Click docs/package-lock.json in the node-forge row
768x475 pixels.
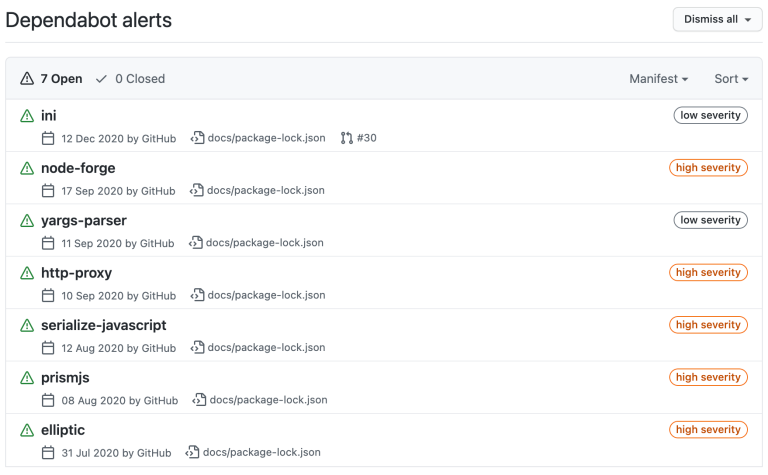[265, 190]
